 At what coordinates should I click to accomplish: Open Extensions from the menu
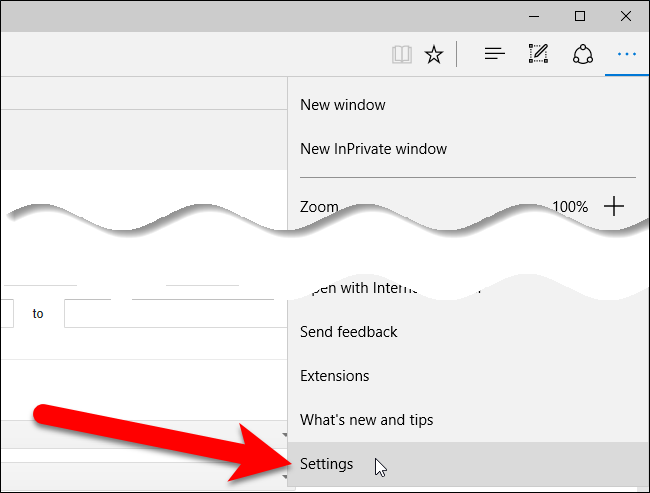click(468, 376)
